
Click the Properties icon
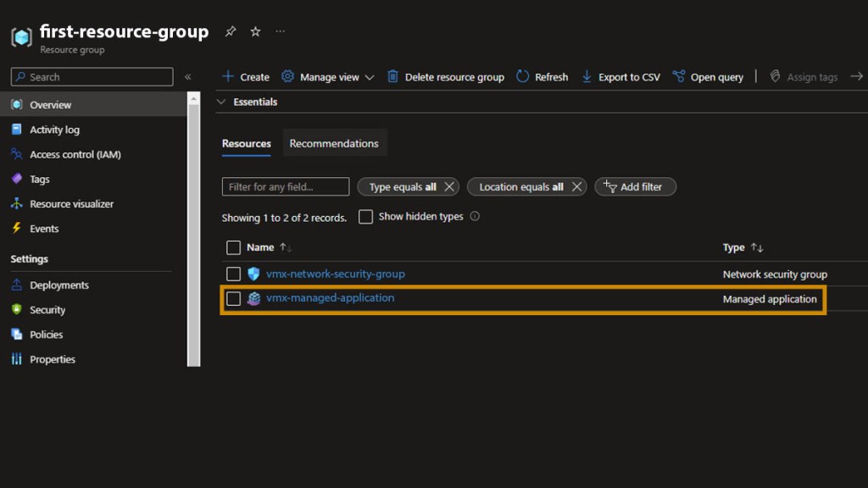coord(17,359)
